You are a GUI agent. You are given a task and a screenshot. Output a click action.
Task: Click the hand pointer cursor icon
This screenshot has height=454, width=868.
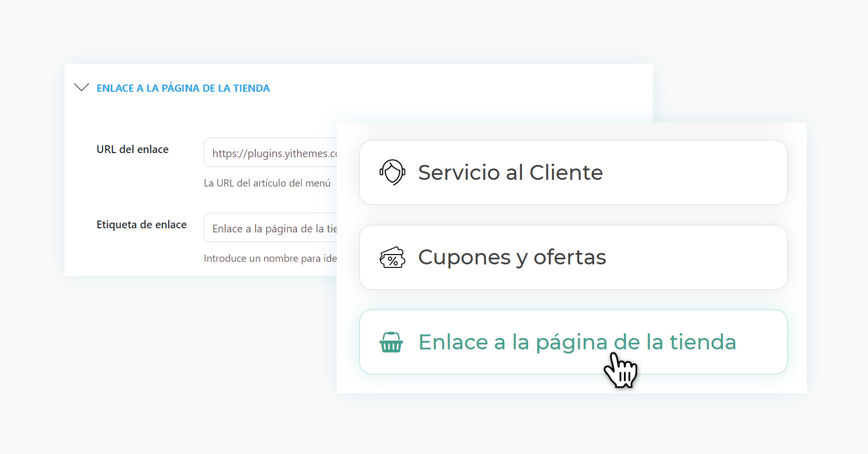620,371
